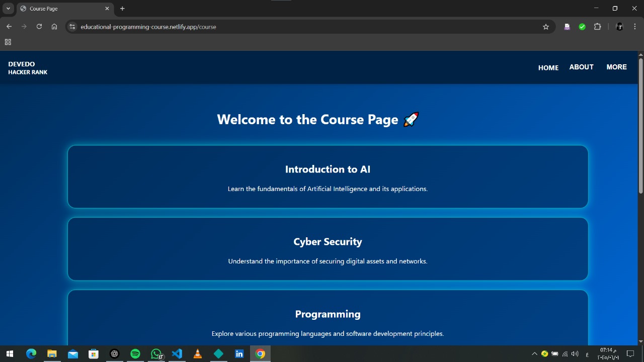Show hidden system tray icons

click(x=534, y=354)
